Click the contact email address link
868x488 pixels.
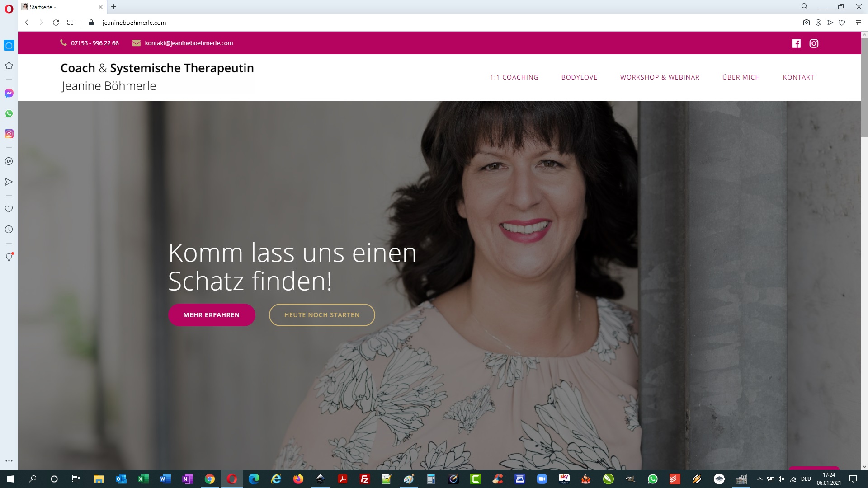click(189, 43)
